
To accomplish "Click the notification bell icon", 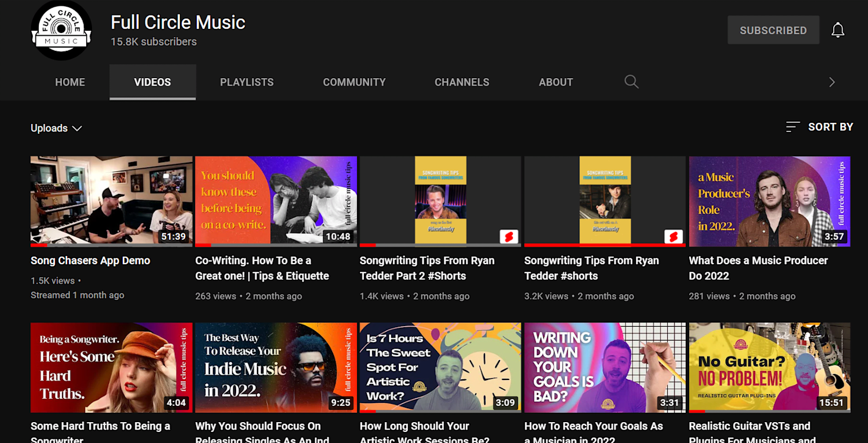I will click(838, 30).
